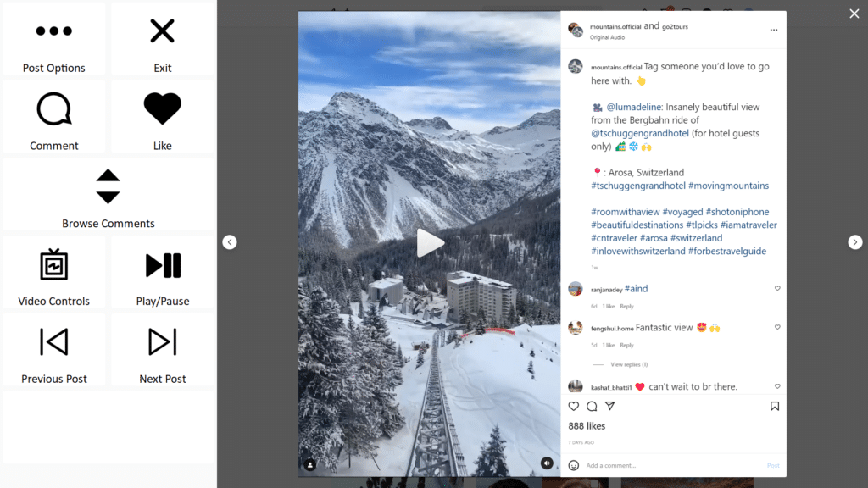Open Video Controls tile
This screenshot has width=868, height=488.
[53, 272]
